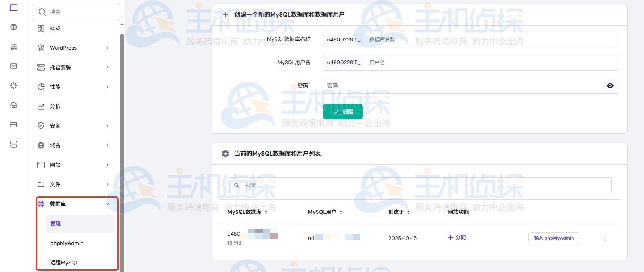Screen dimensions: 644x272
Task: Click the 文件 folder icon
Action: pos(41,184)
